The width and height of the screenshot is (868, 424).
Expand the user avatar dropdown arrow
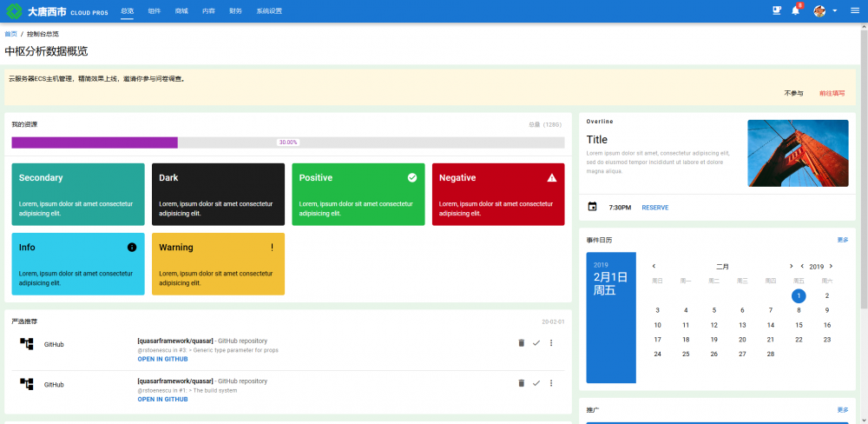(835, 11)
